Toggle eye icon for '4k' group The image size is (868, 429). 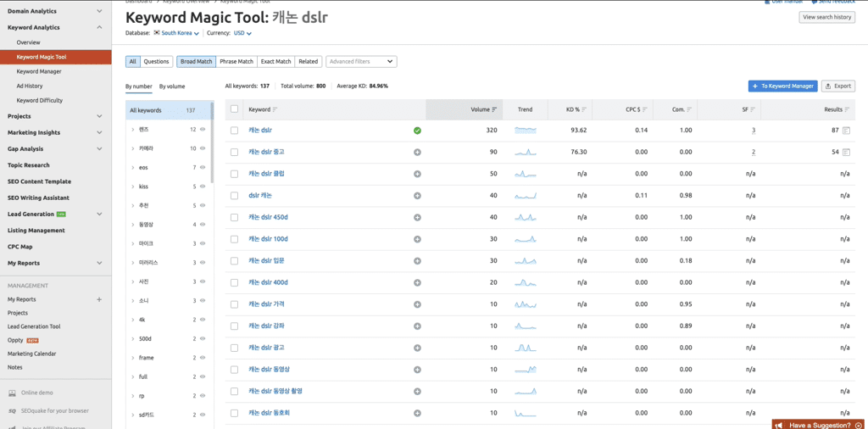point(203,320)
